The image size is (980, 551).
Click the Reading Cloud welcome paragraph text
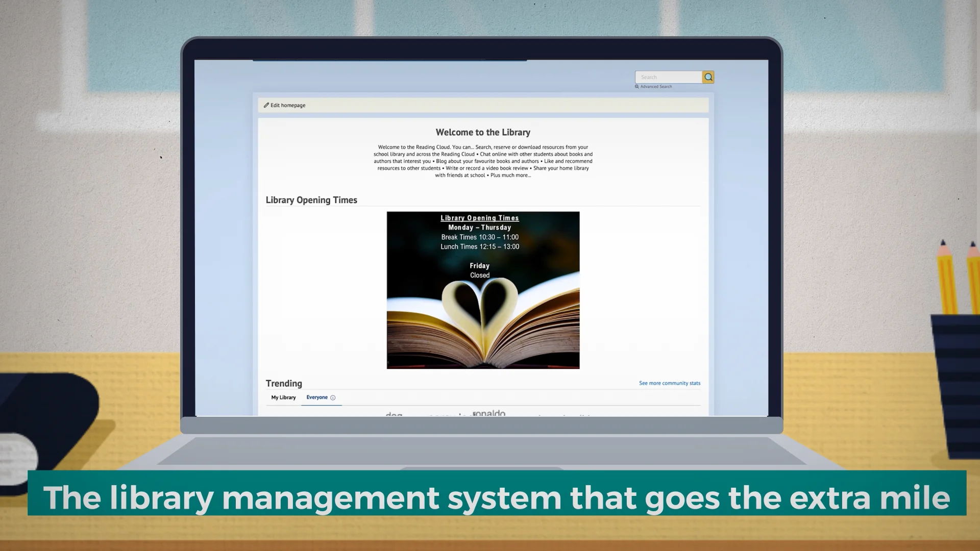tap(483, 161)
